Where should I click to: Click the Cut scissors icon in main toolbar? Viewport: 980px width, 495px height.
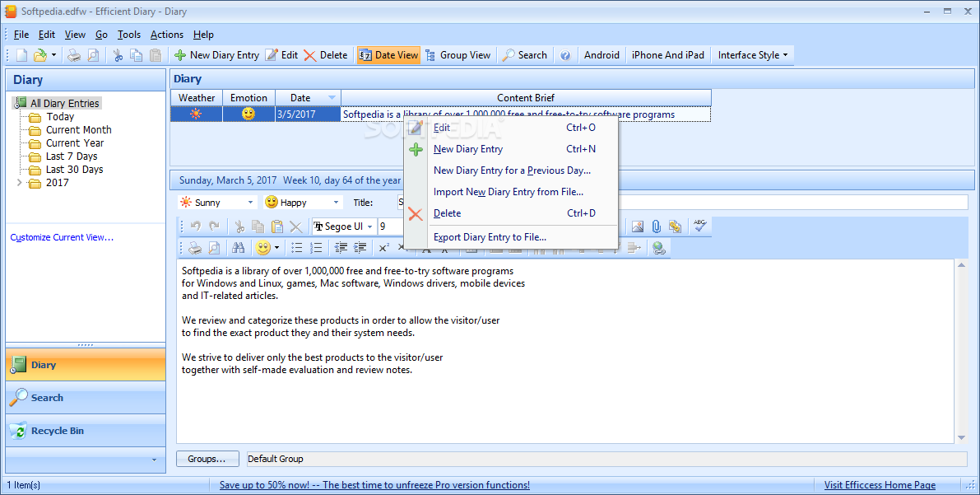coord(118,55)
